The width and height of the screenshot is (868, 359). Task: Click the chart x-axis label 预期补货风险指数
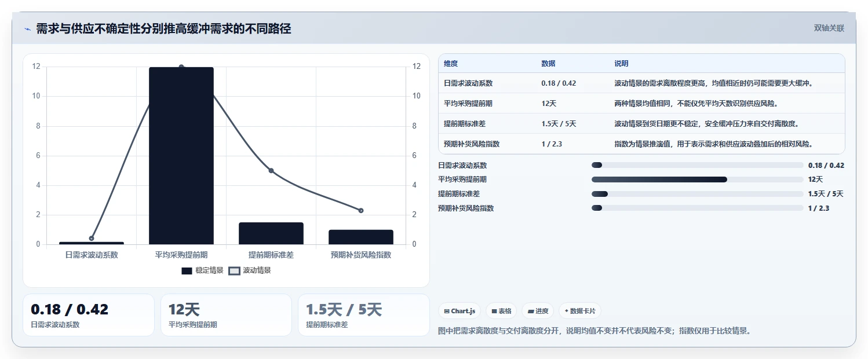[x=361, y=254]
